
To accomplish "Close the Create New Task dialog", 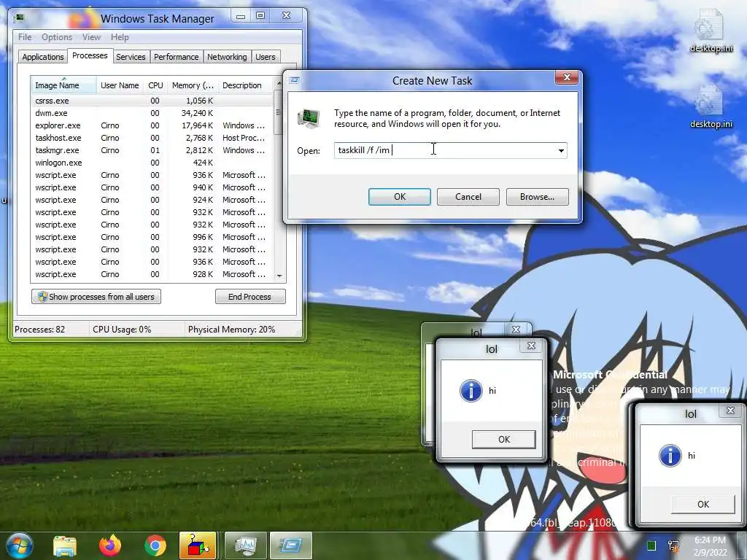I will (x=566, y=77).
